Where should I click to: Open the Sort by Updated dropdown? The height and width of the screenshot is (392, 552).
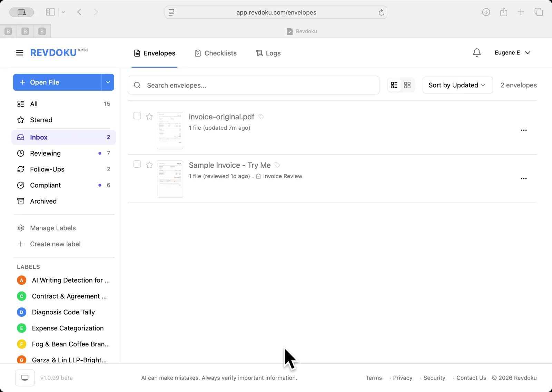pyautogui.click(x=457, y=85)
